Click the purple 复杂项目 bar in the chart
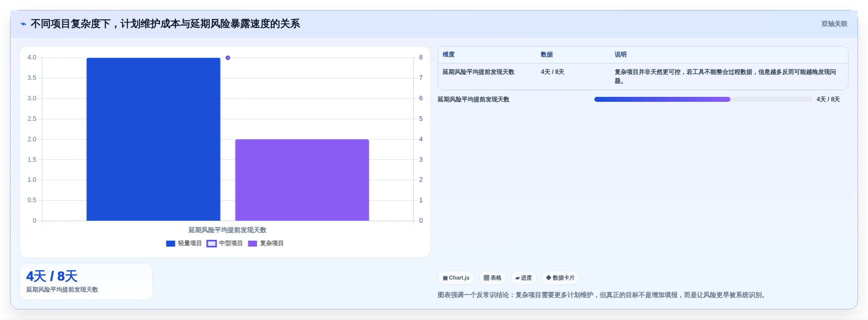 point(302,180)
